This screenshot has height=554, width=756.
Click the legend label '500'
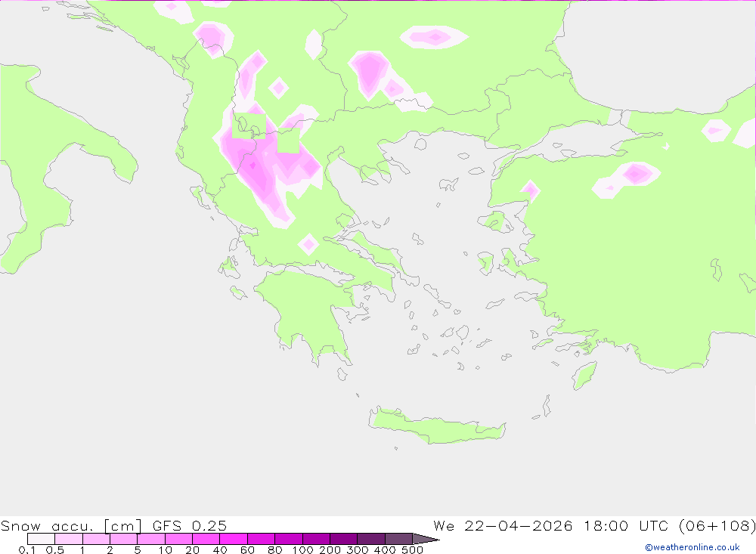413,549
